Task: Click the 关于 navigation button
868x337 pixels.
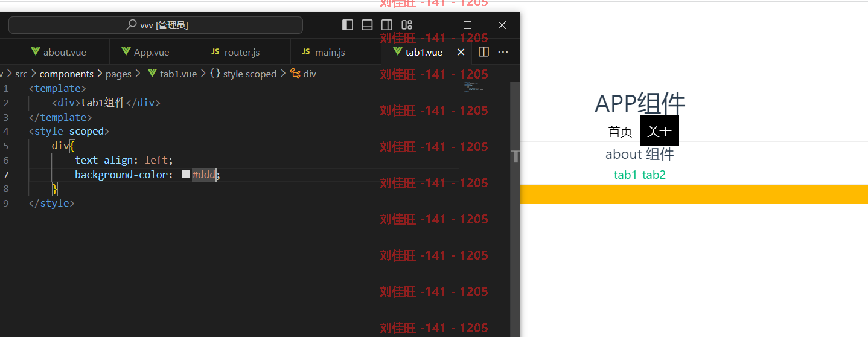Action: pyautogui.click(x=659, y=131)
